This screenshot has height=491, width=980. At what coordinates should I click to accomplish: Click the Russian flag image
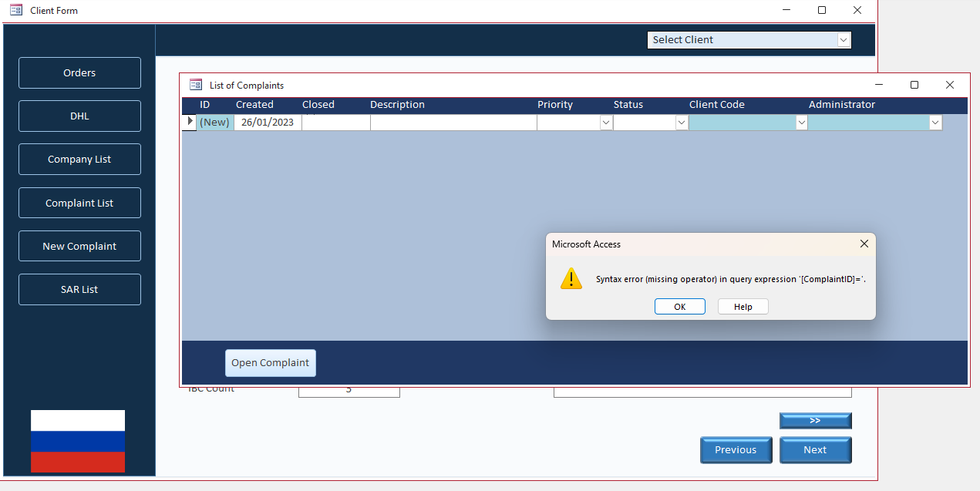(x=78, y=441)
